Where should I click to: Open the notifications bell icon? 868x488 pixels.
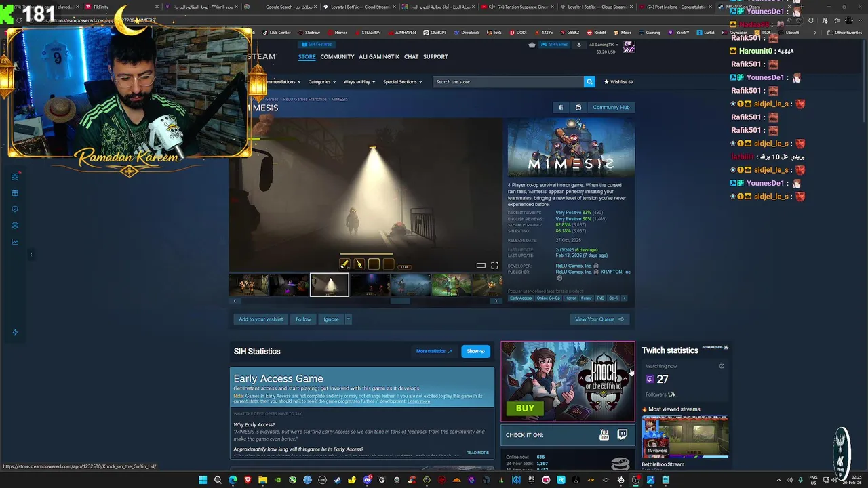578,45
